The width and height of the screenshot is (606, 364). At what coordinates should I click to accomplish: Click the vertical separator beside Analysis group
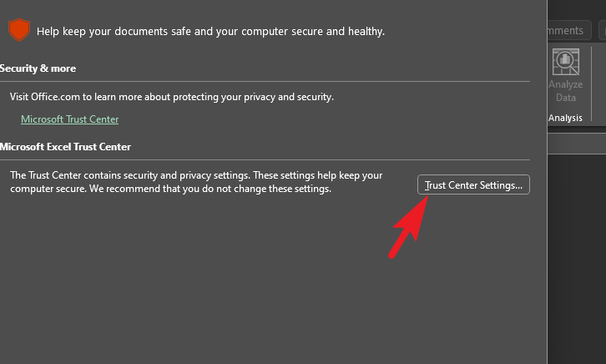592,84
